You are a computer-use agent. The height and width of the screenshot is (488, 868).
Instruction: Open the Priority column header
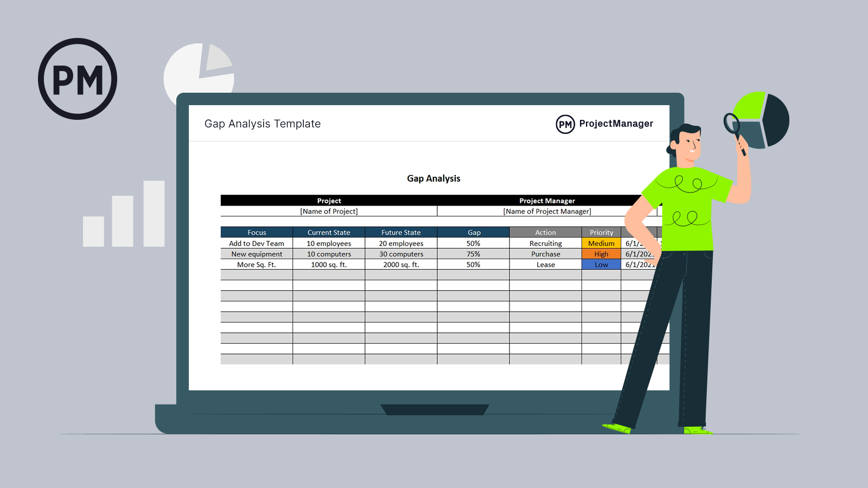coord(601,232)
